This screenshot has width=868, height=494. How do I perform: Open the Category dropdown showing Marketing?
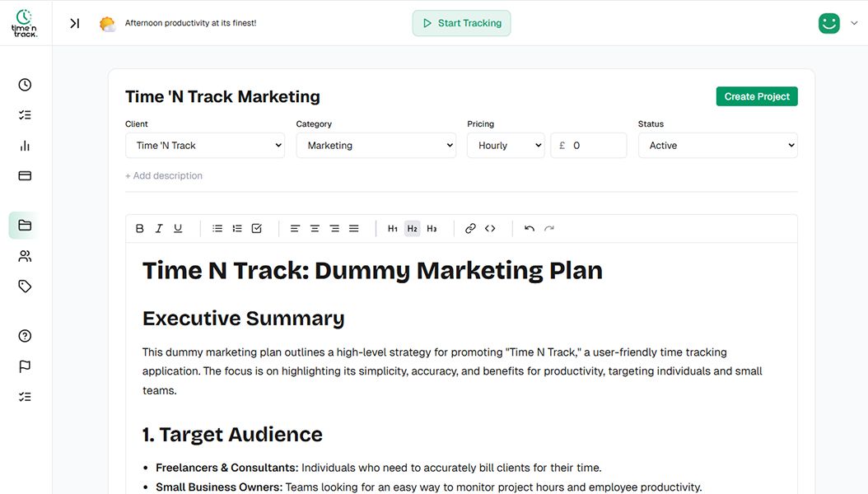coord(376,146)
